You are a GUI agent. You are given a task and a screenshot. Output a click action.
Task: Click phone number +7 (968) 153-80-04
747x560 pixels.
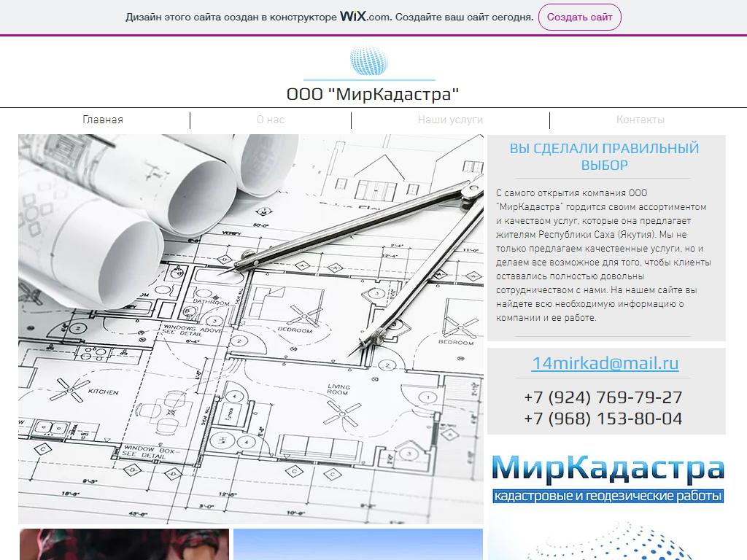pos(603,419)
